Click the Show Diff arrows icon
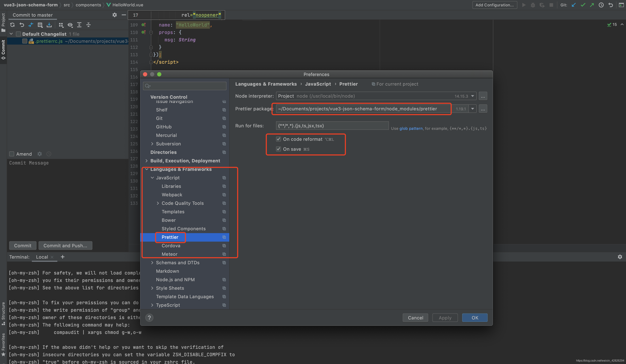626x364 pixels. [31, 25]
